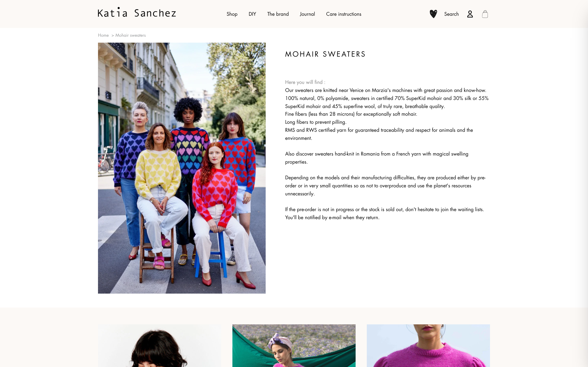Open the user account icon

pos(470,14)
